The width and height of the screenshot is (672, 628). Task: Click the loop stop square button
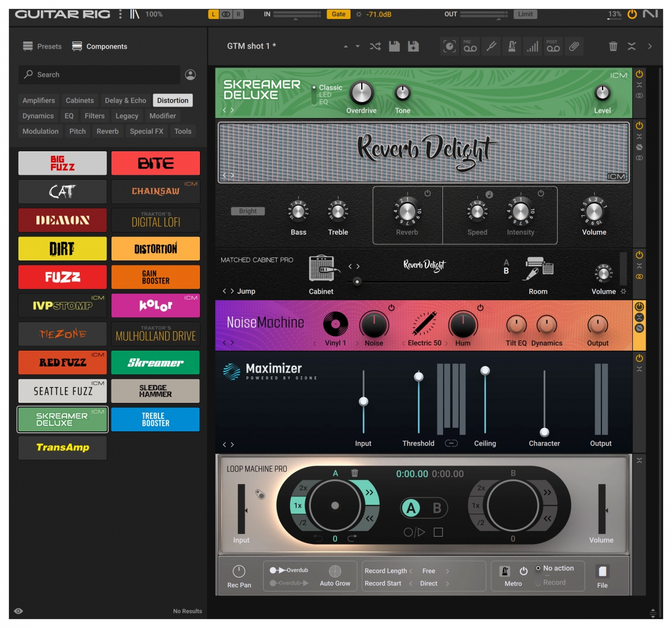click(x=438, y=532)
